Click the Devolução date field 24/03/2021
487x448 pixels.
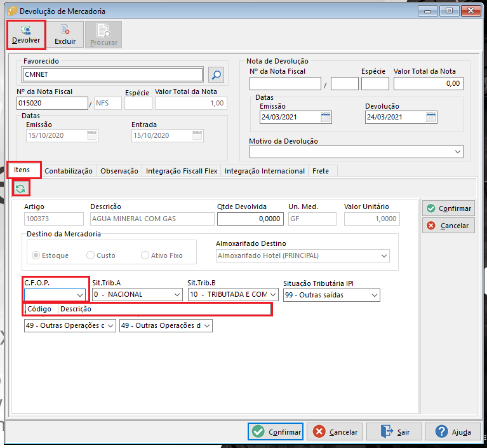pyautogui.click(x=401, y=117)
